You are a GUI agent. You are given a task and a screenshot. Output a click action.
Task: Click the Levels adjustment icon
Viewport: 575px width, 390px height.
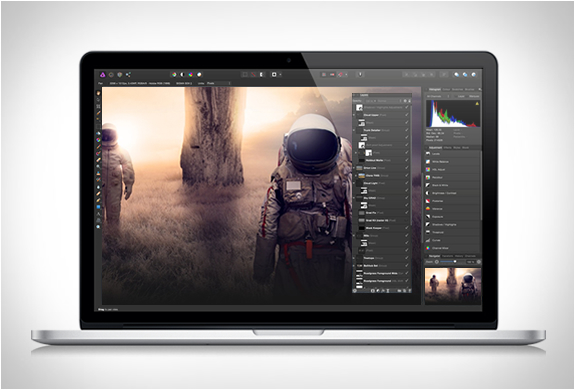428,154
